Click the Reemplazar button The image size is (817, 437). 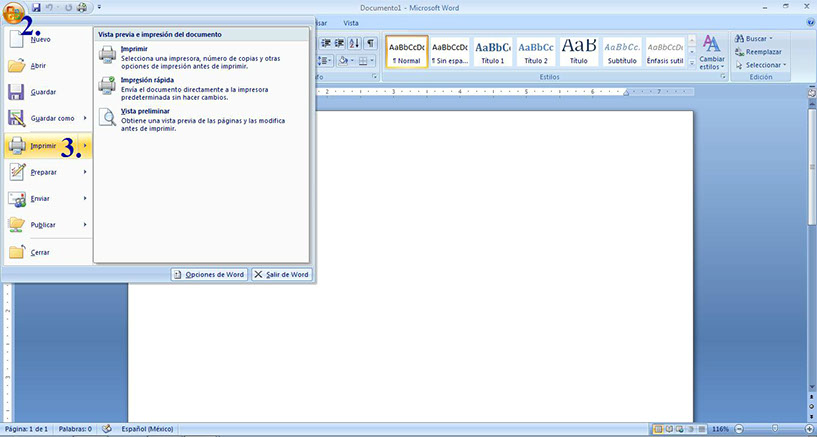[759, 52]
